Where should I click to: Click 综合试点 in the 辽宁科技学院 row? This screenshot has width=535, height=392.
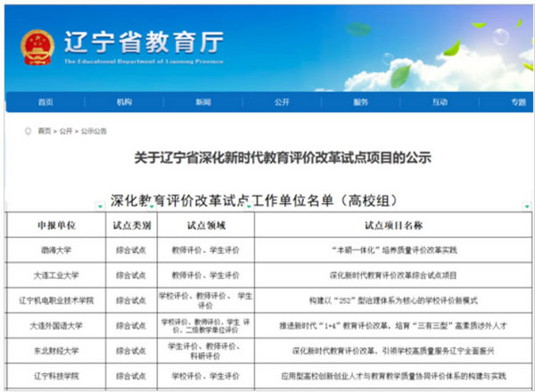tap(131, 376)
